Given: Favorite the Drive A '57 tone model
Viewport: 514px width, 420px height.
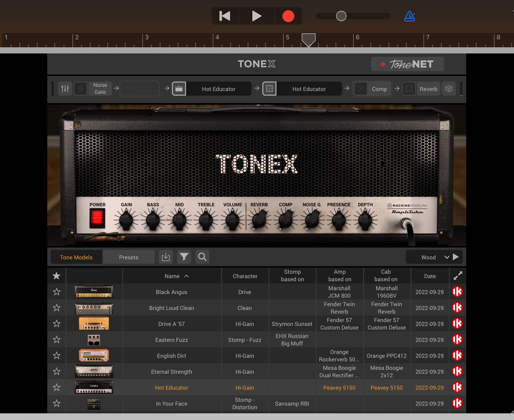Looking at the screenshot, I should [x=57, y=324].
